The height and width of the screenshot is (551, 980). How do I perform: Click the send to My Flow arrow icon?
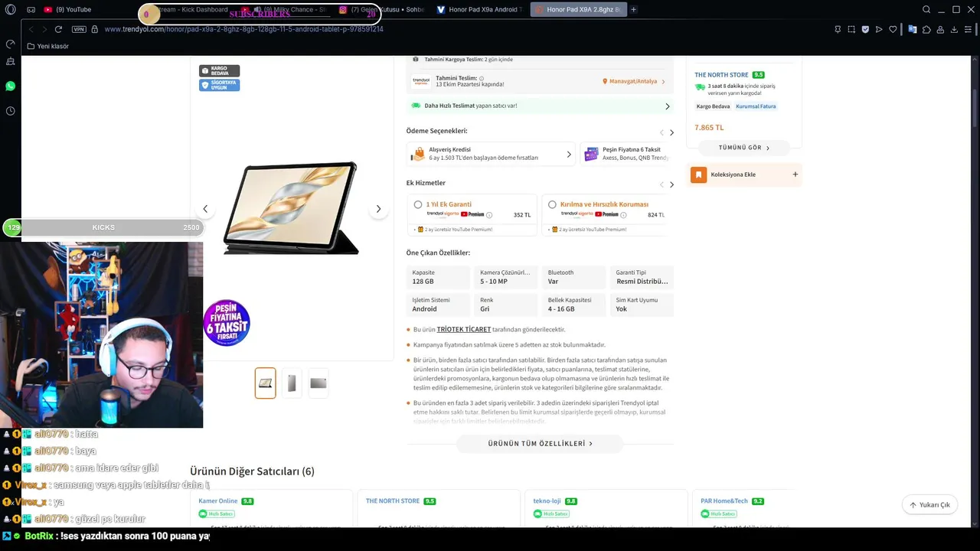(879, 29)
